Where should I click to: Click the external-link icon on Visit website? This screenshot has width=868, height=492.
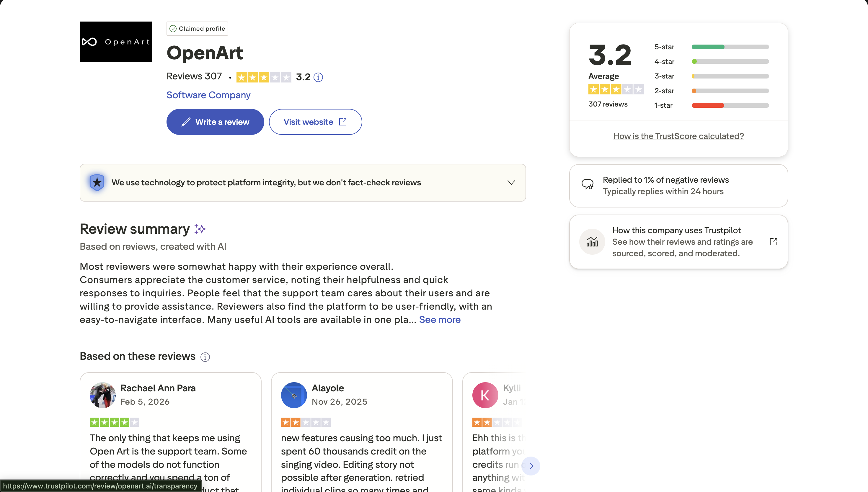click(x=343, y=122)
